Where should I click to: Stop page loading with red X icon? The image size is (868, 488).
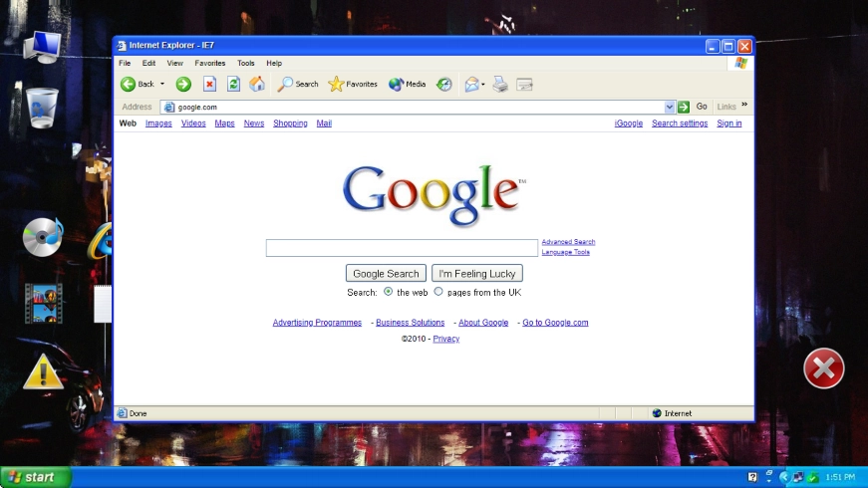[x=209, y=85]
